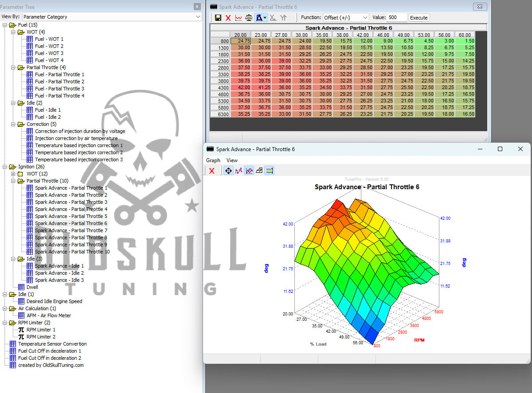Open the View menu in graph window
This screenshot has width=532, height=393.
click(x=232, y=160)
